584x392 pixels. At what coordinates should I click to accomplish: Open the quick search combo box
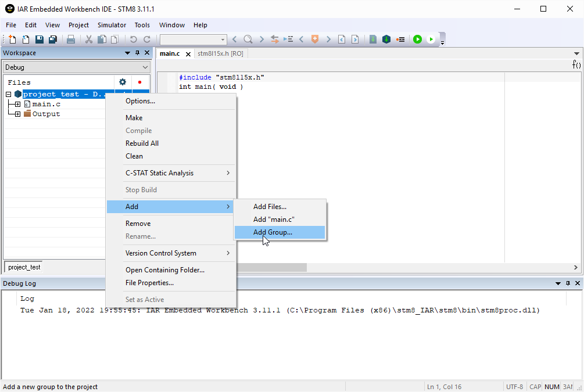point(193,39)
